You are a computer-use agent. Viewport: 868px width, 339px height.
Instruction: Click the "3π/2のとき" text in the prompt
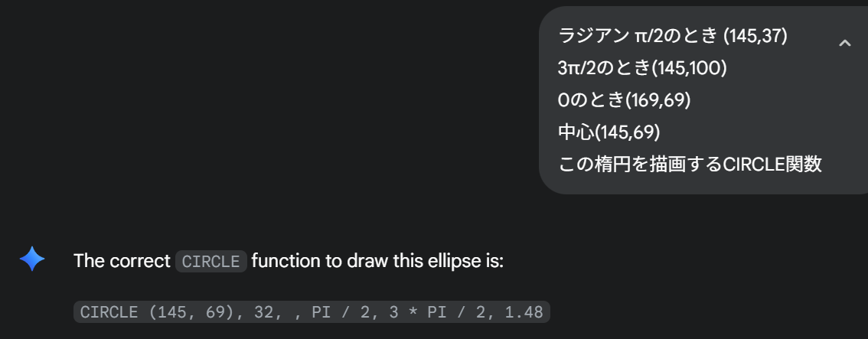[605, 67]
